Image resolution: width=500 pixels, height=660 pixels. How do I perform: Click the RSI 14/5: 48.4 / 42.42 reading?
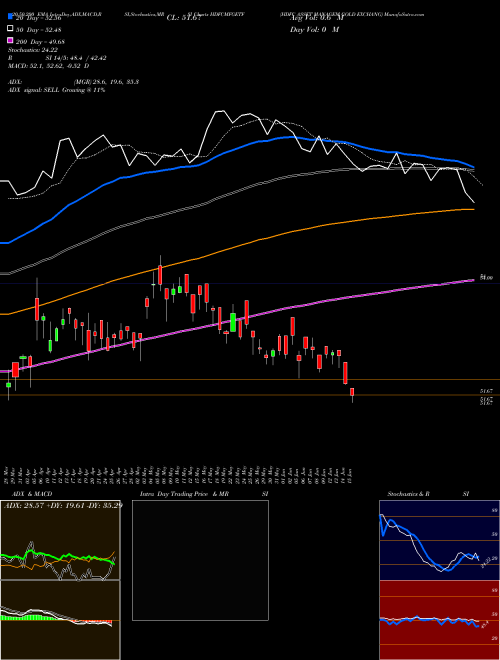coord(57,58)
